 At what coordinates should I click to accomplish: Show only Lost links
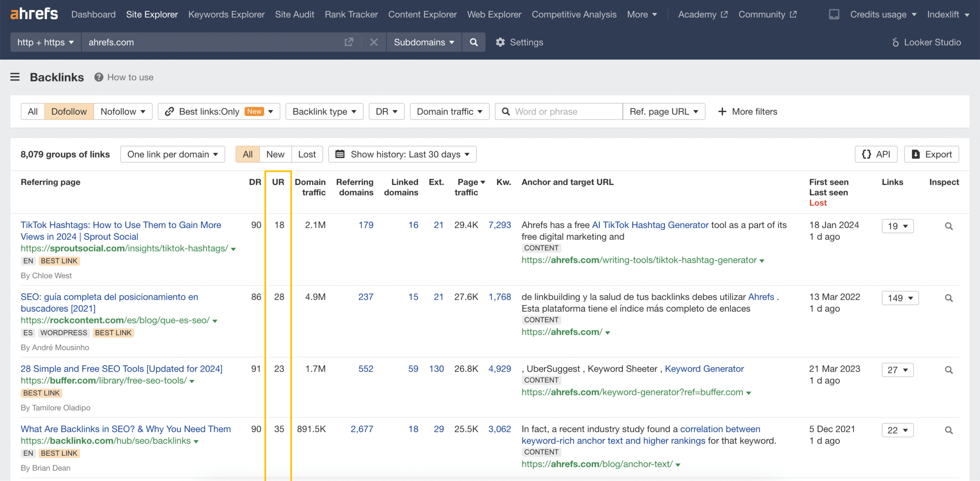[x=307, y=154]
